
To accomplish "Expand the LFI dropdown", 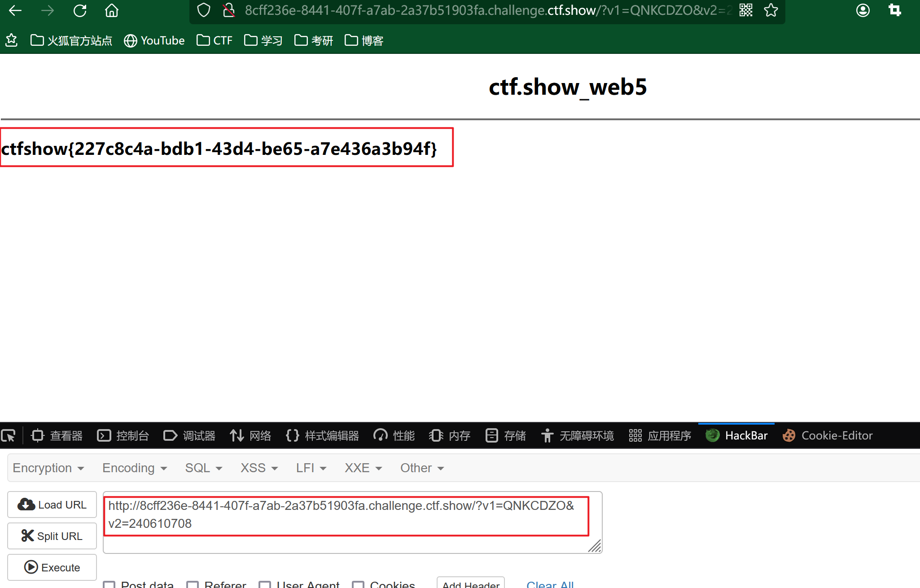I will [x=311, y=468].
